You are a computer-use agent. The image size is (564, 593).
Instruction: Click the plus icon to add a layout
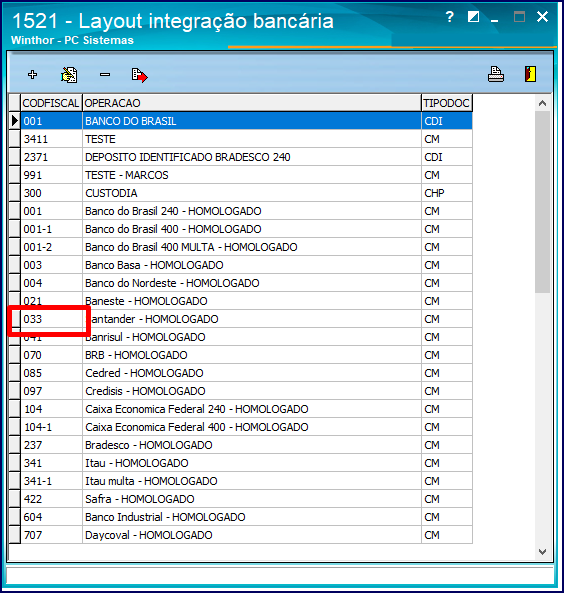point(33,75)
